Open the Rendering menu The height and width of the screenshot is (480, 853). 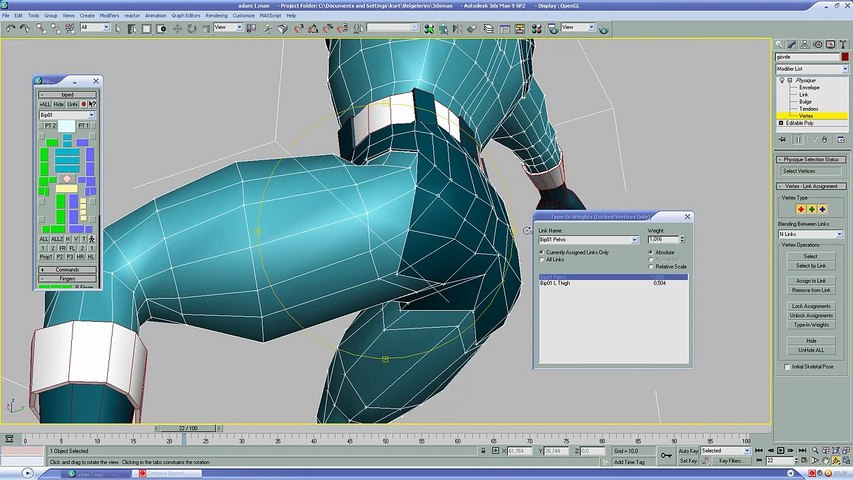[217, 16]
